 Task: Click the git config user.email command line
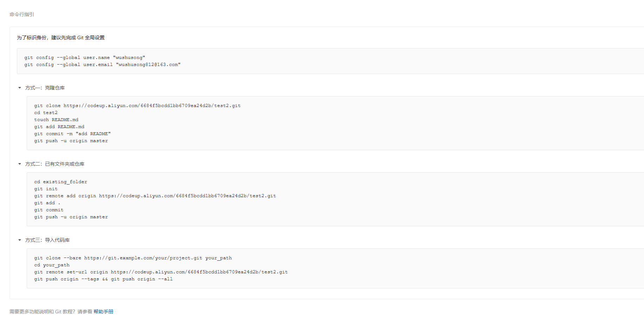click(x=102, y=65)
